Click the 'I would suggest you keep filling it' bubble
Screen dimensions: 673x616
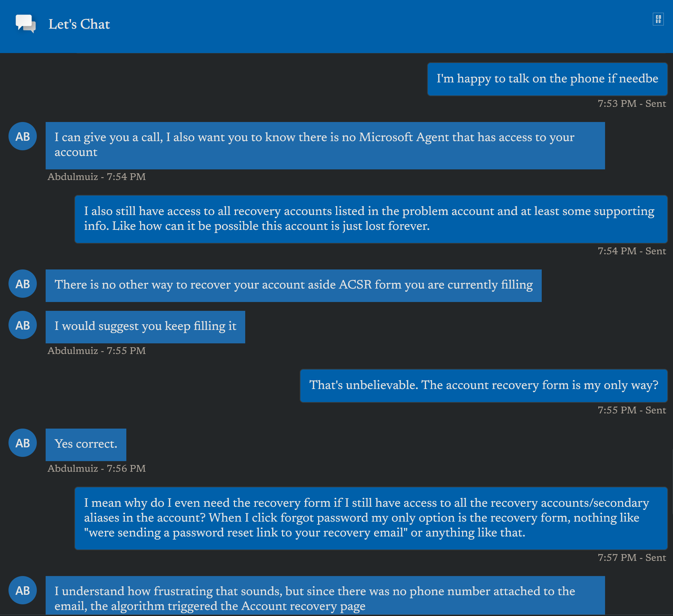[145, 327]
